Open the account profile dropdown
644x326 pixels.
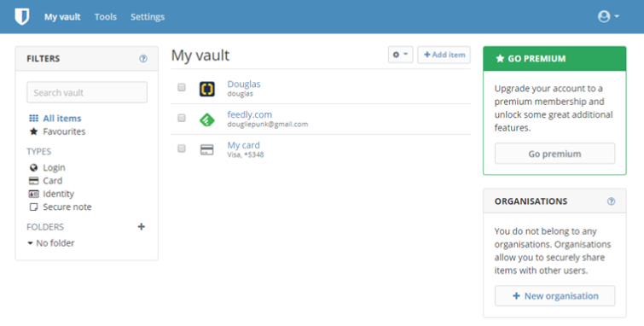click(608, 16)
